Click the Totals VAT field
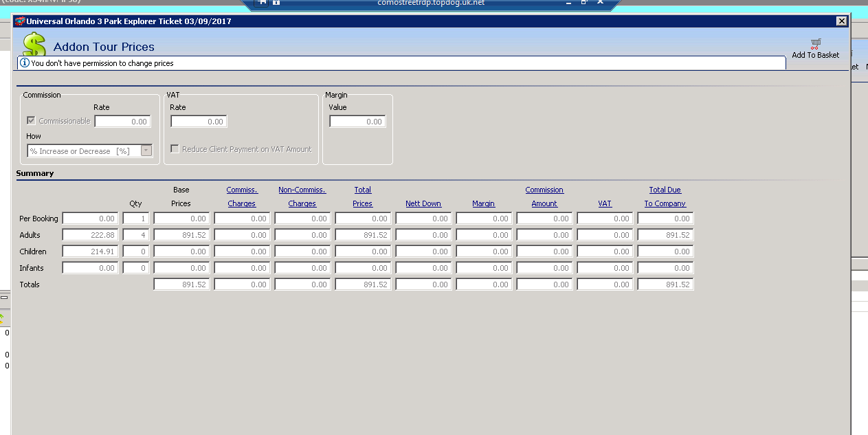The width and height of the screenshot is (868, 435). point(605,285)
